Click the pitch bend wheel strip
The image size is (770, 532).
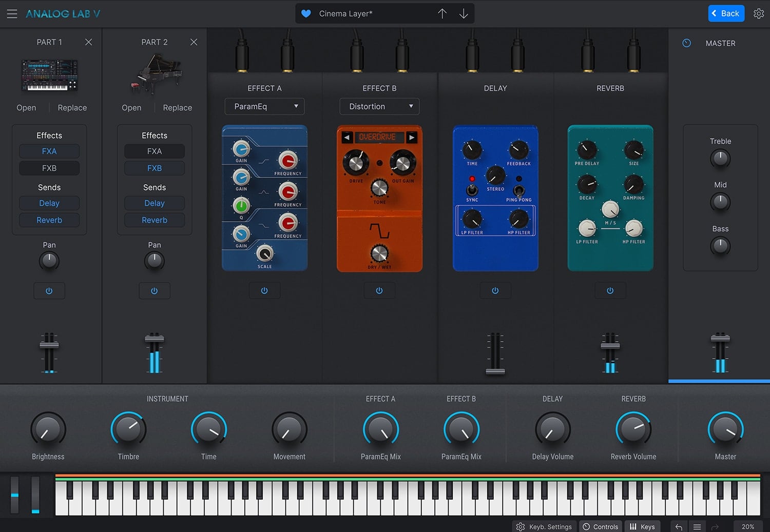(14, 495)
